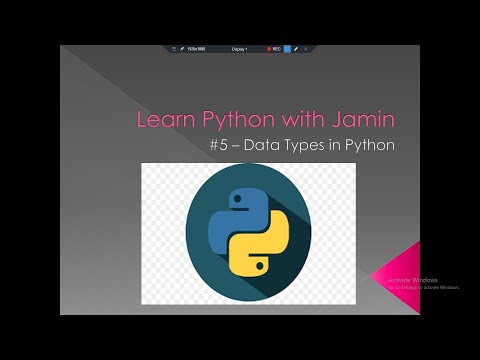The image size is (480, 360).
Task: Click the 'Learn Python with Jamin' title
Action: point(266,120)
